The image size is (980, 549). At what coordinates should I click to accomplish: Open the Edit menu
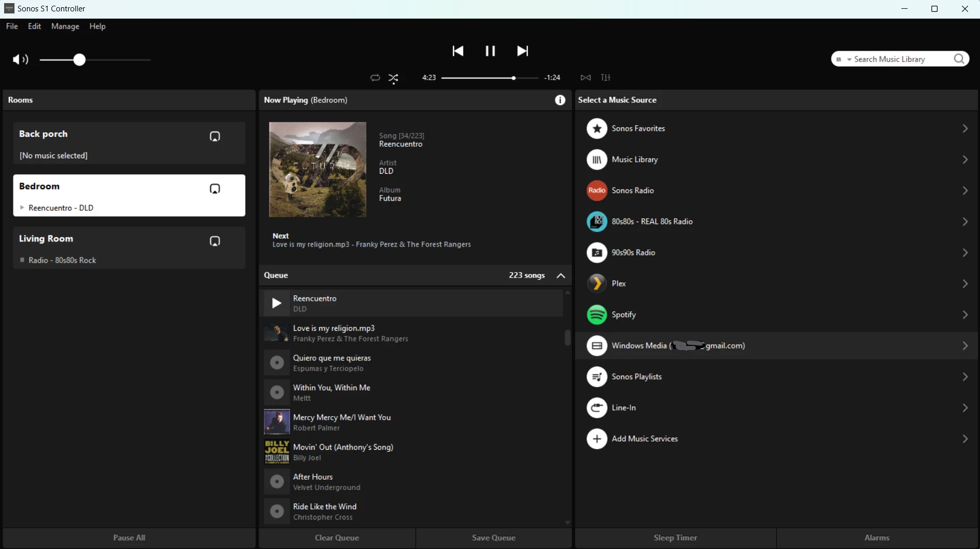(x=35, y=26)
